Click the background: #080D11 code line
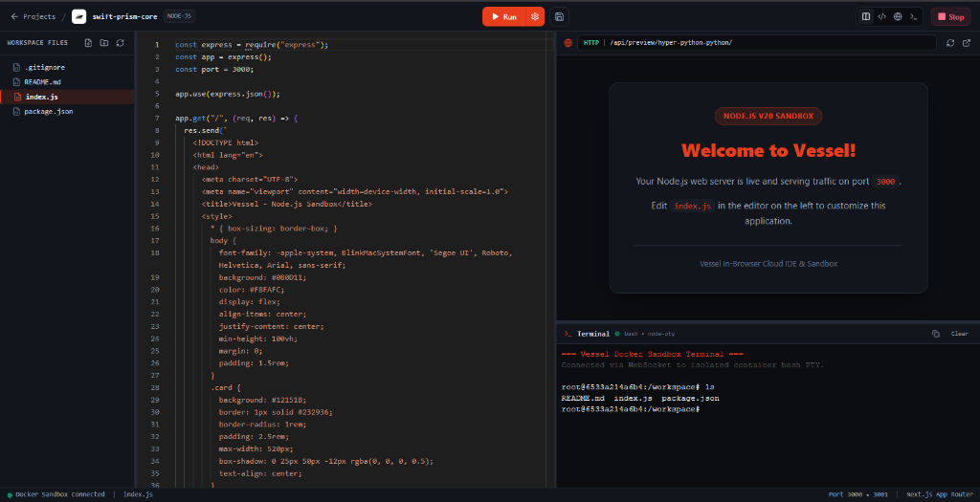This screenshot has width=980, height=502. tap(262, 277)
